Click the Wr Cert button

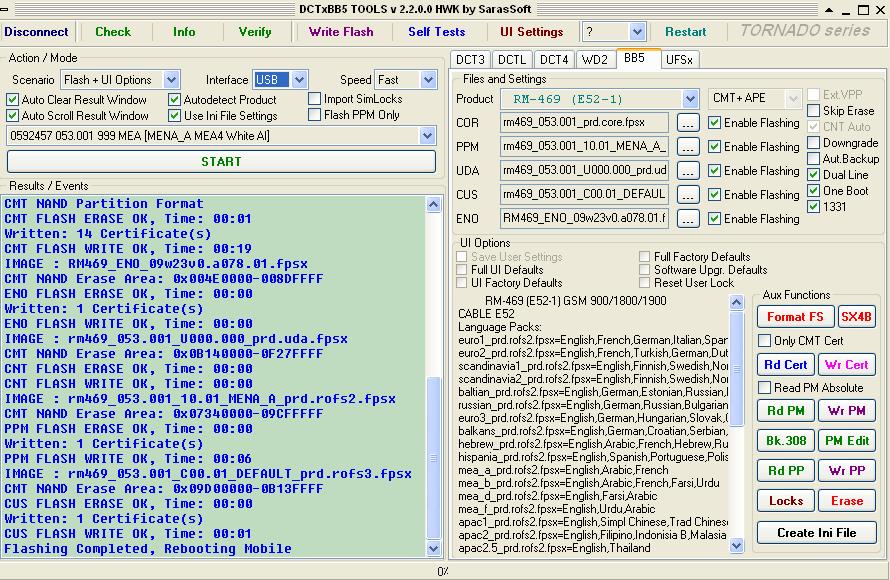click(x=846, y=365)
